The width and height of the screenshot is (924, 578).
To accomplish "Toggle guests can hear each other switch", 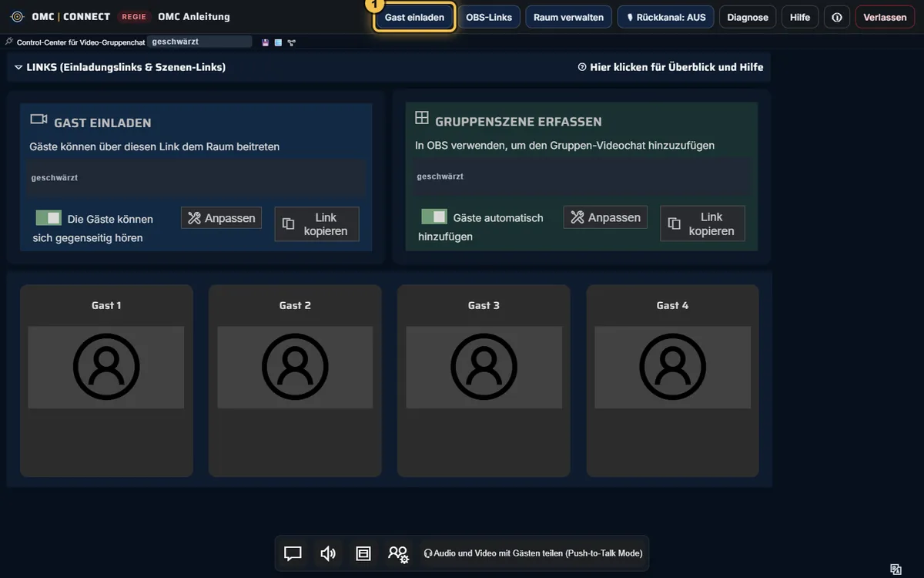I will coord(49,218).
